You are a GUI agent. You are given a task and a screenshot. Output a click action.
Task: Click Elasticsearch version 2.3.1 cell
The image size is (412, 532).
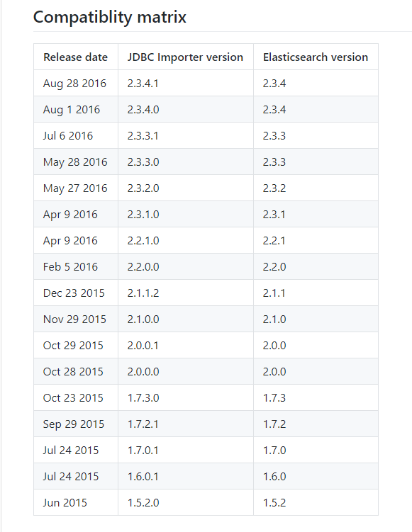pyautogui.click(x=316, y=214)
